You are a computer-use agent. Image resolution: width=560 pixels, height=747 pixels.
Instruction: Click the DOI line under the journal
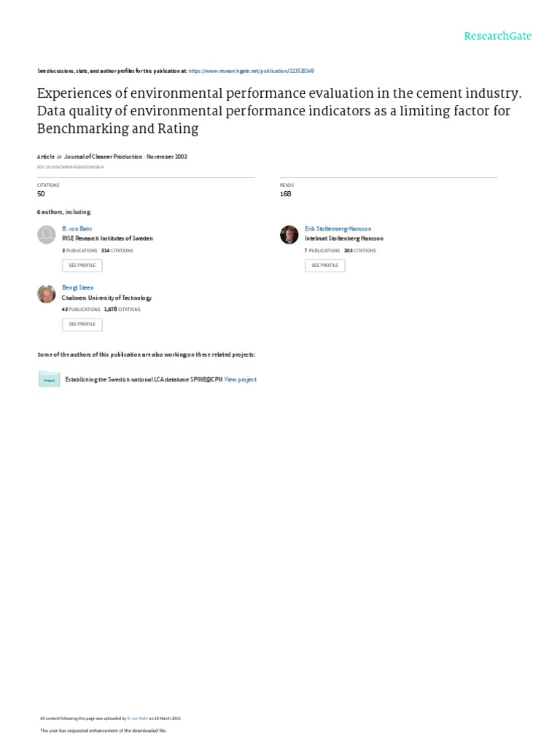(x=70, y=167)
